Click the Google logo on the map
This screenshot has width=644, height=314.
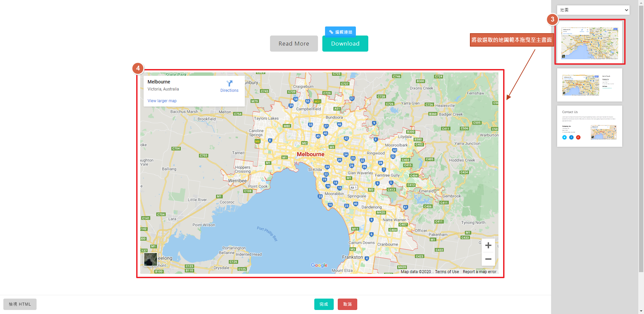319,265
